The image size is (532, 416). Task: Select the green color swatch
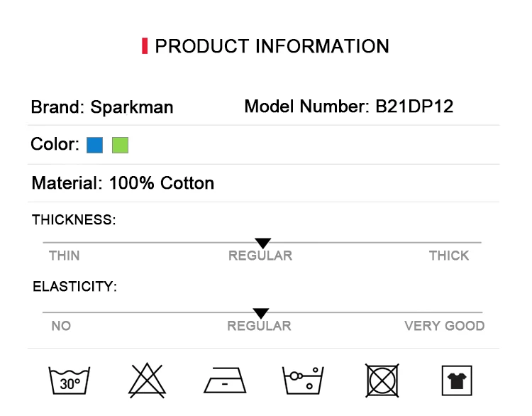pos(120,145)
